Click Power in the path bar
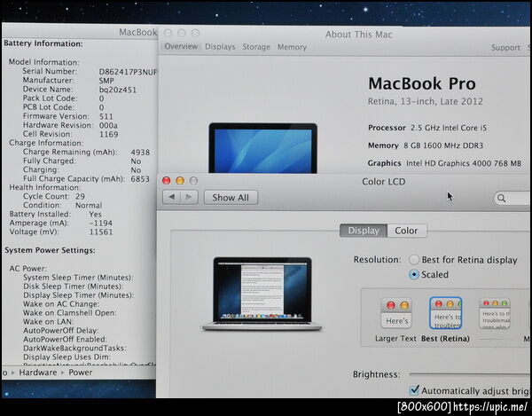Screen dimensions: 532x416 tap(81, 373)
